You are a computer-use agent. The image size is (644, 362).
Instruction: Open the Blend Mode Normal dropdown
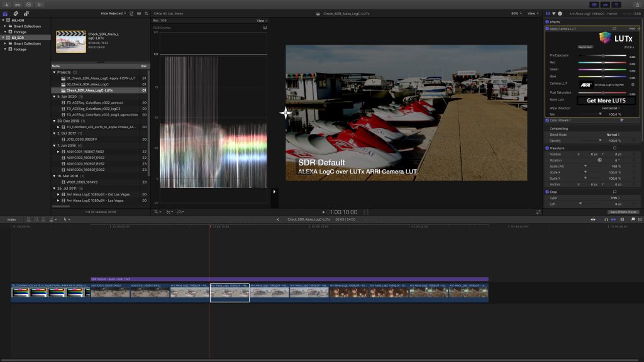[613, 134]
